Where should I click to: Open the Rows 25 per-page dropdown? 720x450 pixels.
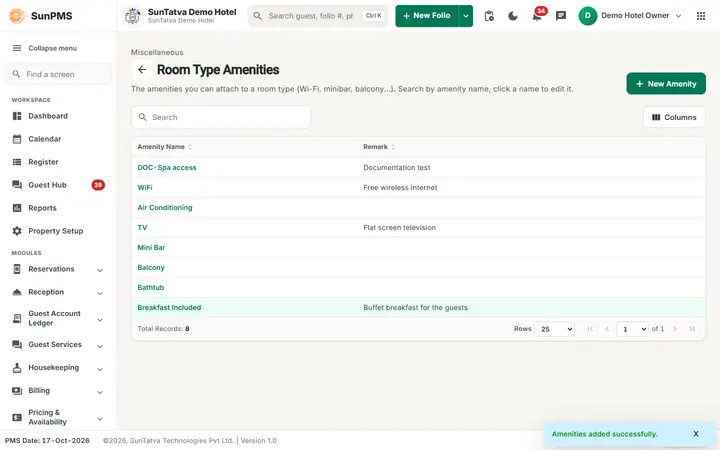(x=554, y=329)
